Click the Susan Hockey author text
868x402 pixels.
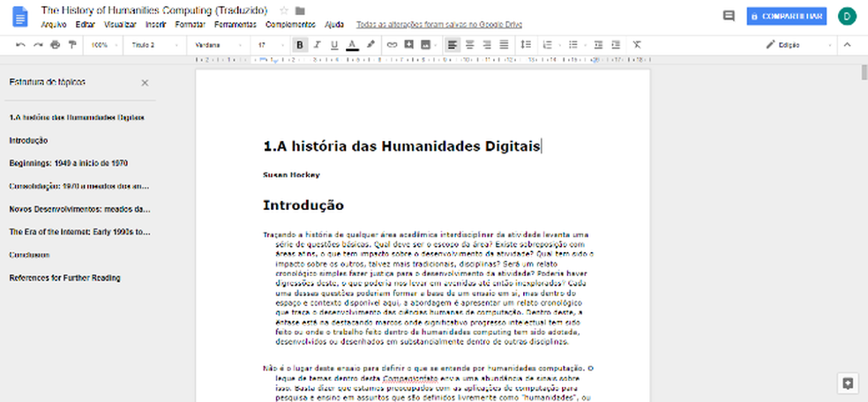click(291, 175)
